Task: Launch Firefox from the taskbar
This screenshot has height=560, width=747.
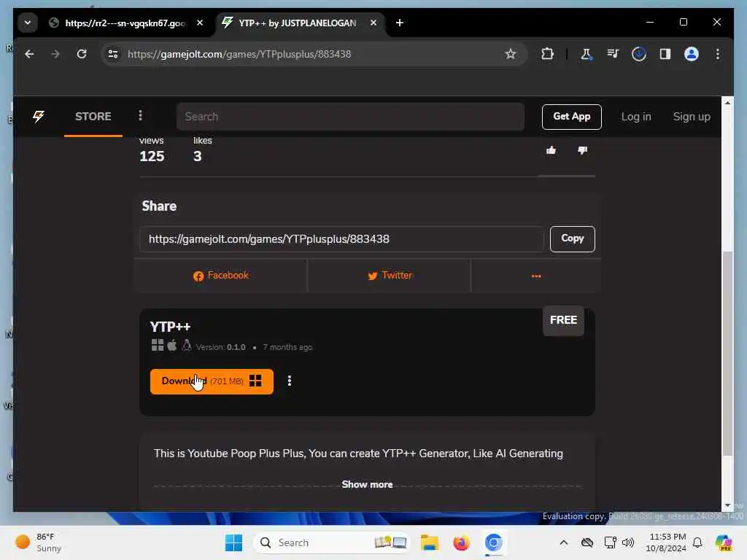Action: [x=461, y=542]
